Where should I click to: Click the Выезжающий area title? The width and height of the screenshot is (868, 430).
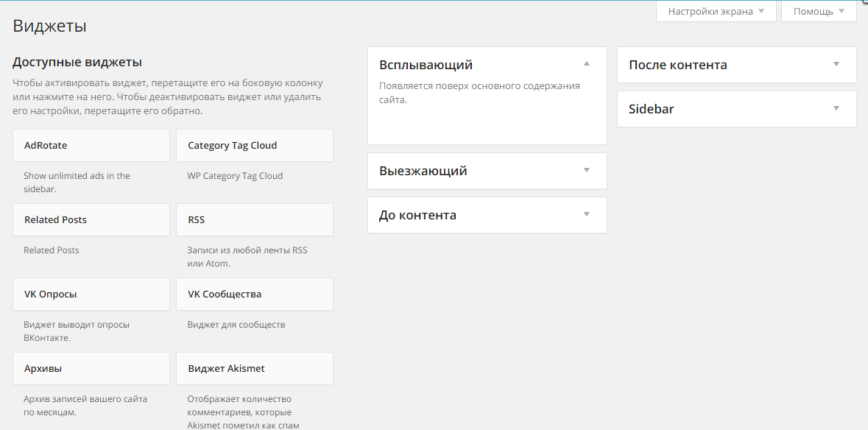click(423, 171)
